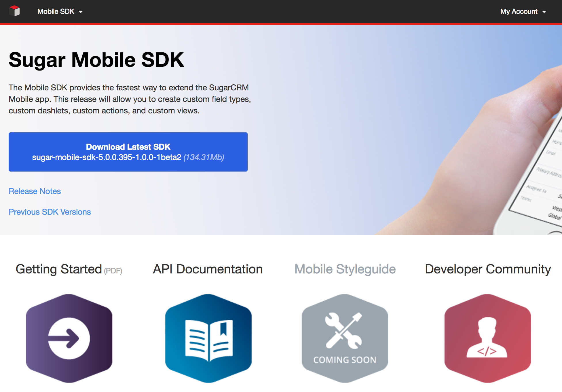Screen dimensions: 562x392
Task: Open the API Documentation book hexagon icon
Action: click(x=208, y=338)
